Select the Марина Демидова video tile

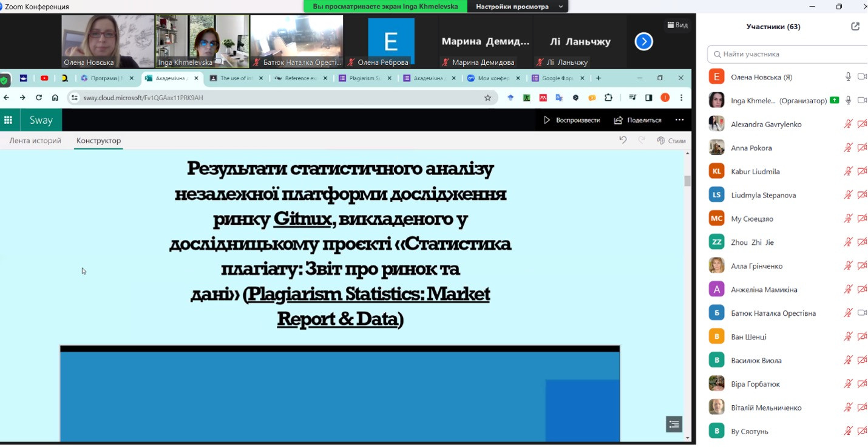485,41
